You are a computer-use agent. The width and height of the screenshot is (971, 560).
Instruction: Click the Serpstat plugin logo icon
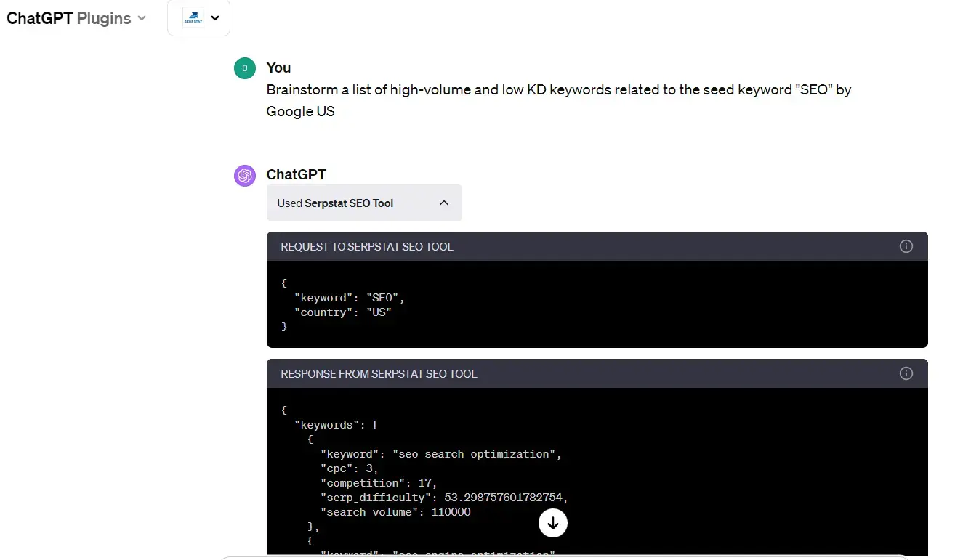coord(193,18)
